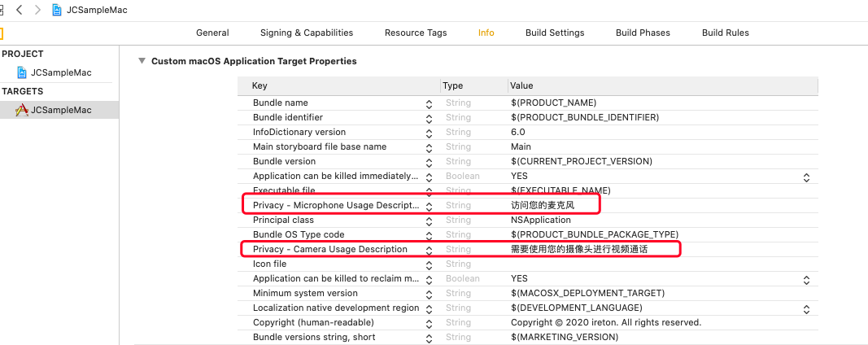
Task: Open YES dropdown for Application can be killed to reclaim memory
Action: pyautogui.click(x=806, y=280)
